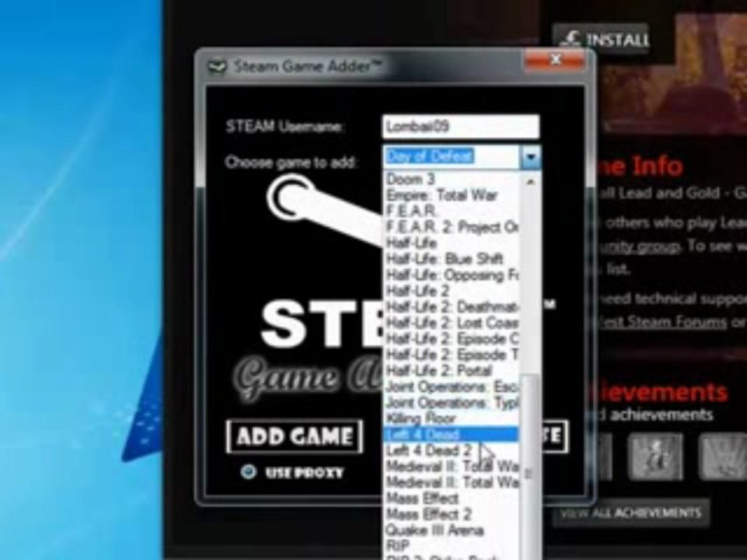
Task: Select Mass Effect 2
Action: coord(451,514)
